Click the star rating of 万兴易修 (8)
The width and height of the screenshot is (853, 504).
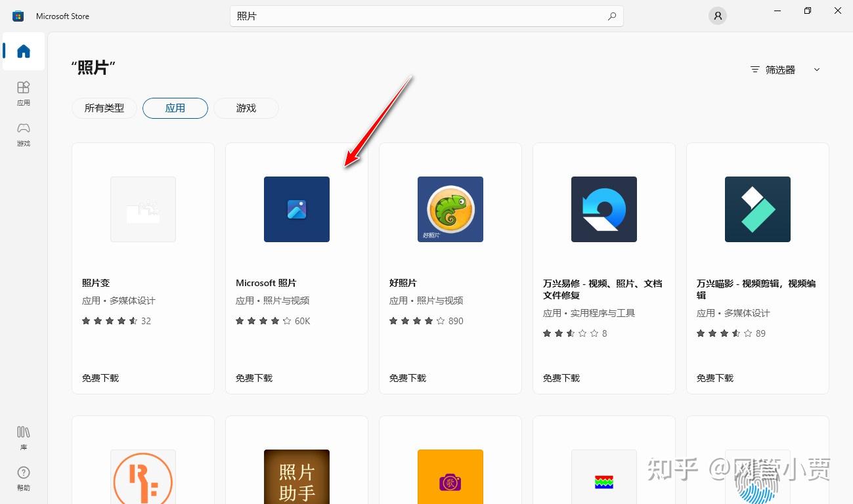pyautogui.click(x=575, y=333)
